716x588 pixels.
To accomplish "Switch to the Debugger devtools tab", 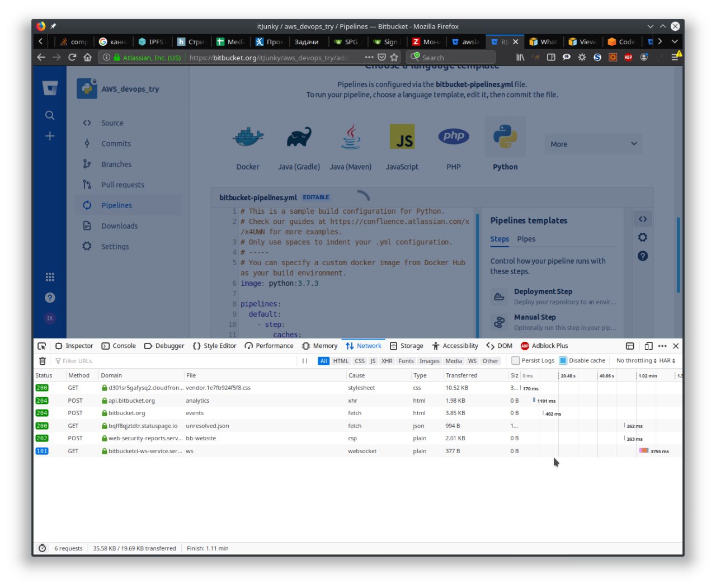I will pos(164,346).
